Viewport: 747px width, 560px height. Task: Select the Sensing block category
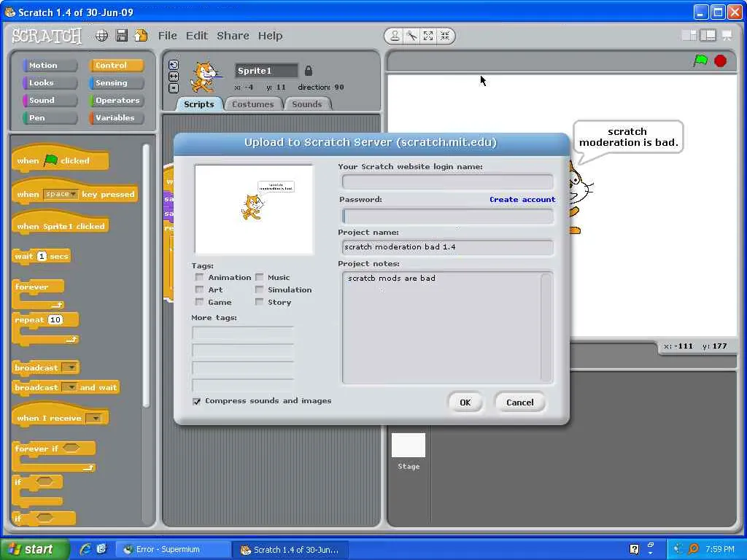point(116,83)
